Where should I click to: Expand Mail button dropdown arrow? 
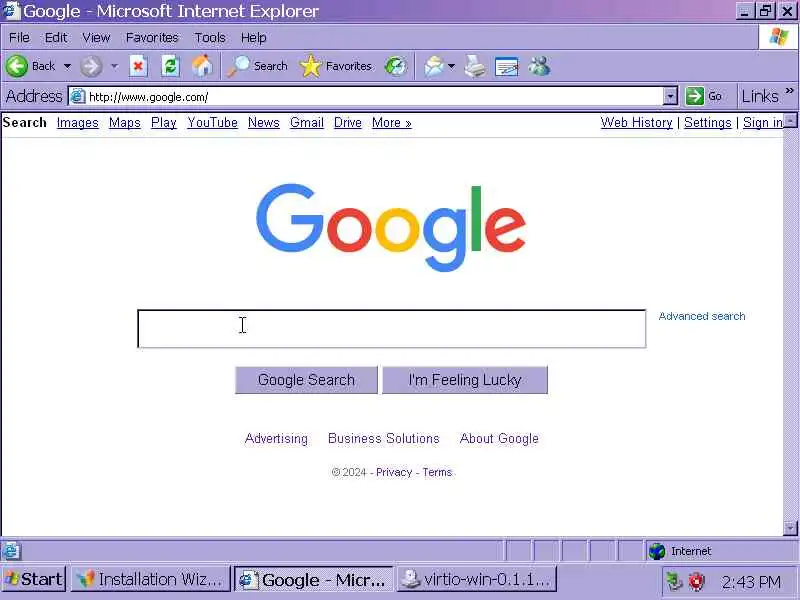(x=452, y=66)
